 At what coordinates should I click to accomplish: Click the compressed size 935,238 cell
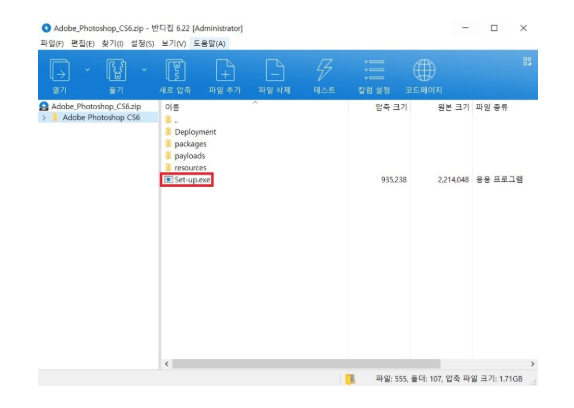(x=394, y=180)
